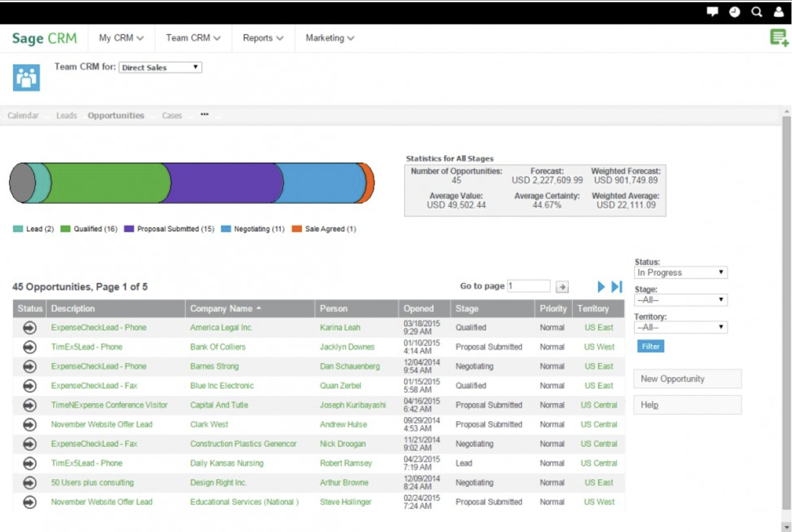Open the Territory filter dropdown
The width and height of the screenshot is (792, 532).
[681, 327]
